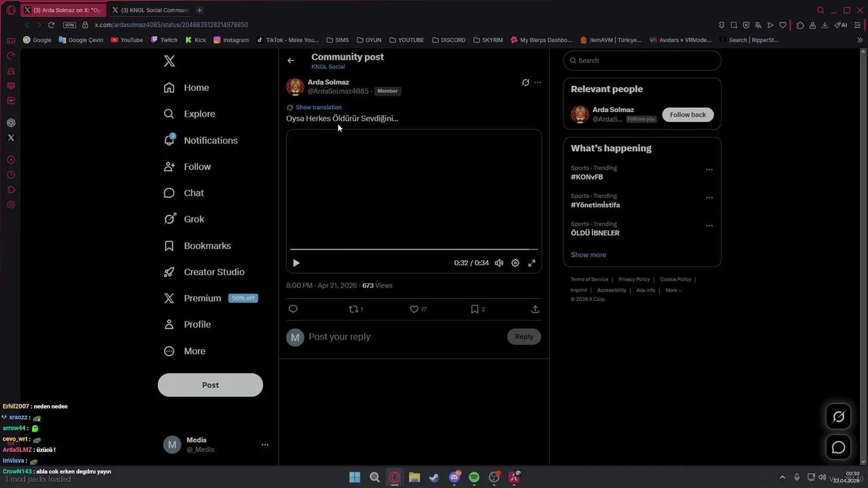Click Show translation
Screen dimensions: 868x488
pyautogui.click(x=319, y=107)
